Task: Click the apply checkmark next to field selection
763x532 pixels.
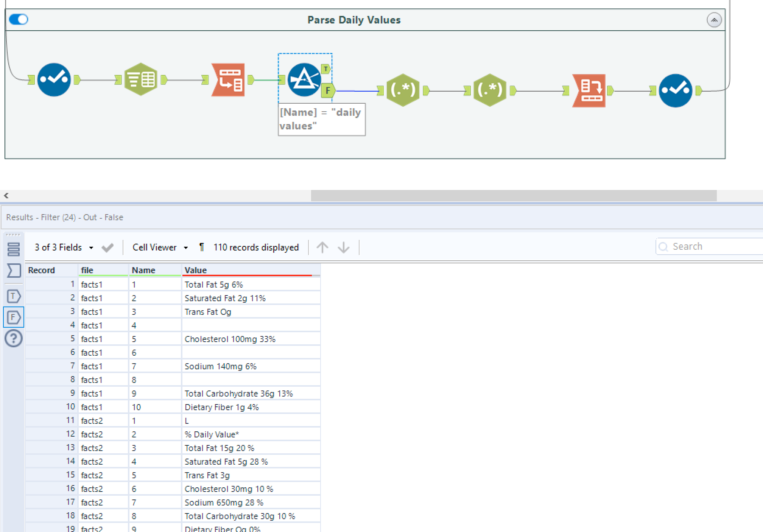Action: point(107,247)
